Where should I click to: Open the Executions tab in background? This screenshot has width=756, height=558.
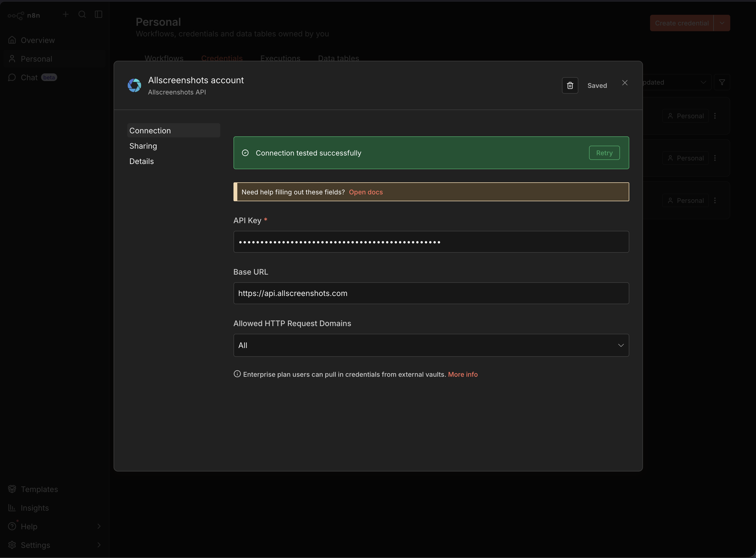tap(280, 58)
